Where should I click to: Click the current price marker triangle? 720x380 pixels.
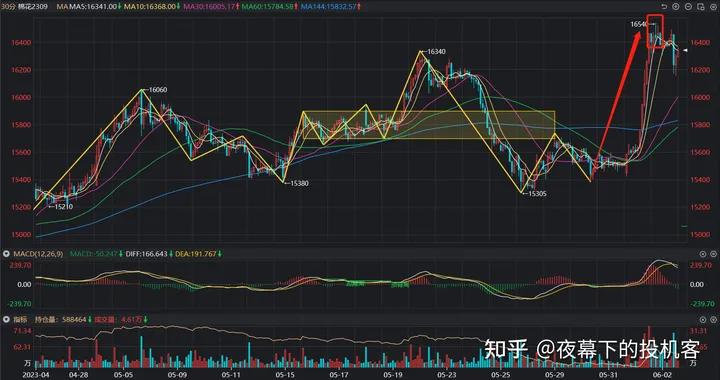(685, 50)
